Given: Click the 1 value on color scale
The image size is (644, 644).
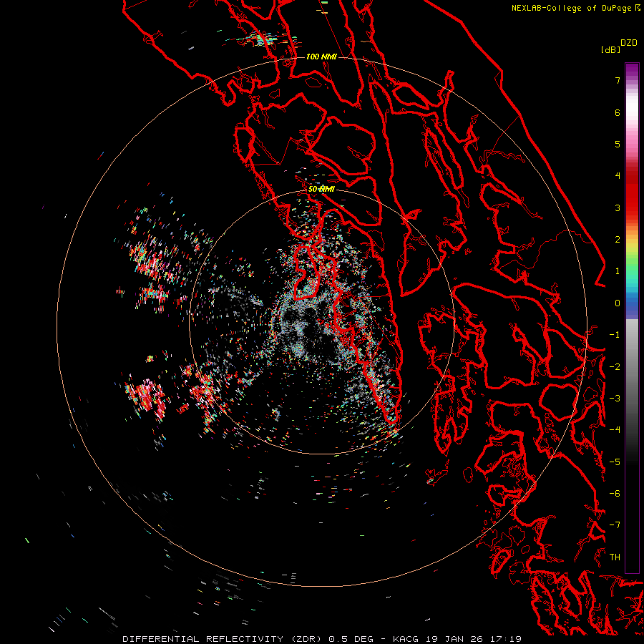Looking at the screenshot, I should [x=618, y=271].
